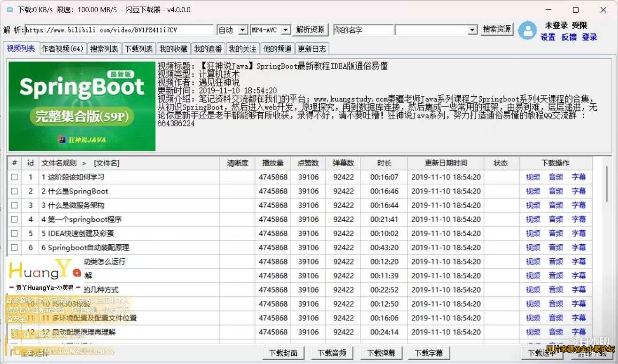Viewport: 618px width, 364px height.
Task: Click the 下载封面 button
Action: point(283,353)
